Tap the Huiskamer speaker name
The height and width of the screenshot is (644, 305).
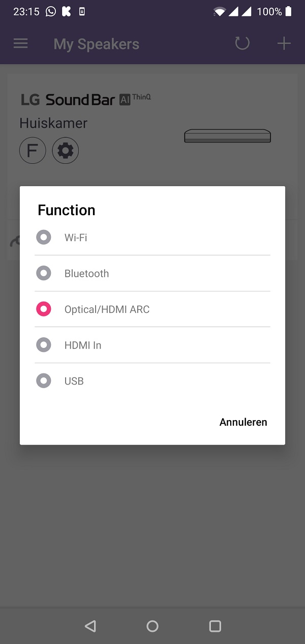[x=53, y=123]
